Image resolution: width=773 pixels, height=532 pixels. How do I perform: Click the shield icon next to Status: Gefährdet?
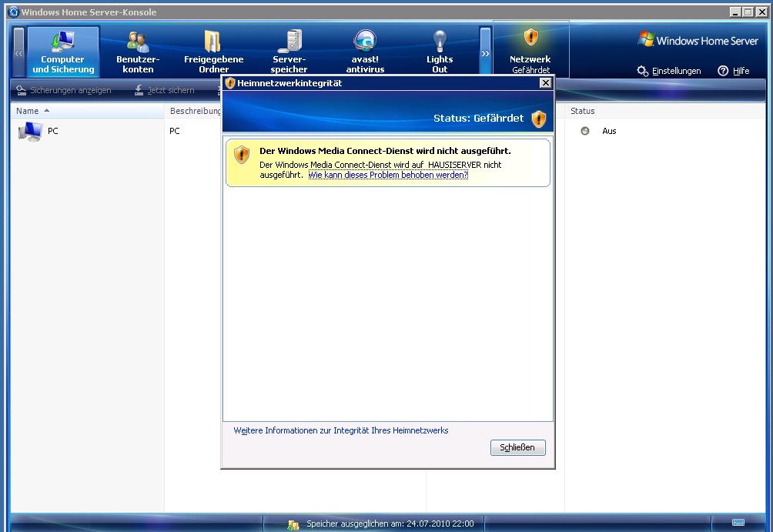pyautogui.click(x=539, y=119)
